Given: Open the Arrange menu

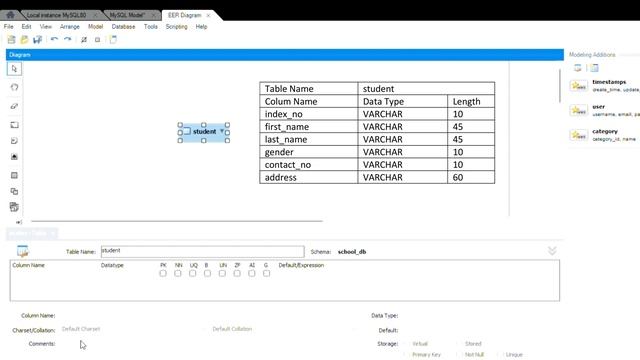Looking at the screenshot, I should click(x=70, y=27).
